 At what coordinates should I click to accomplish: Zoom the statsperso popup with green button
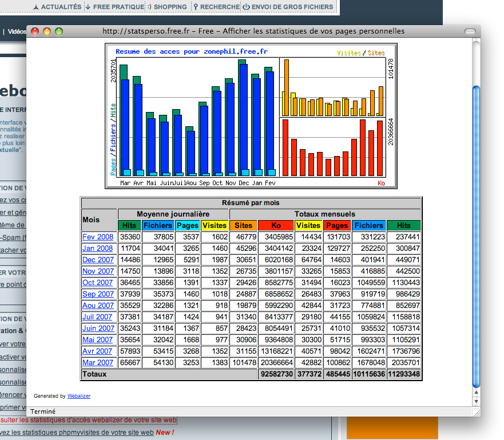pyautogui.click(x=59, y=31)
